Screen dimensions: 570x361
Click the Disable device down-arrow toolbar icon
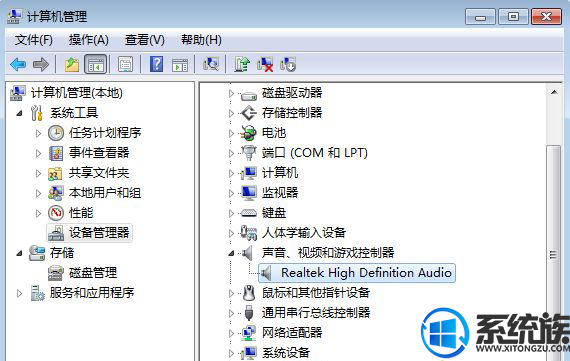click(288, 65)
